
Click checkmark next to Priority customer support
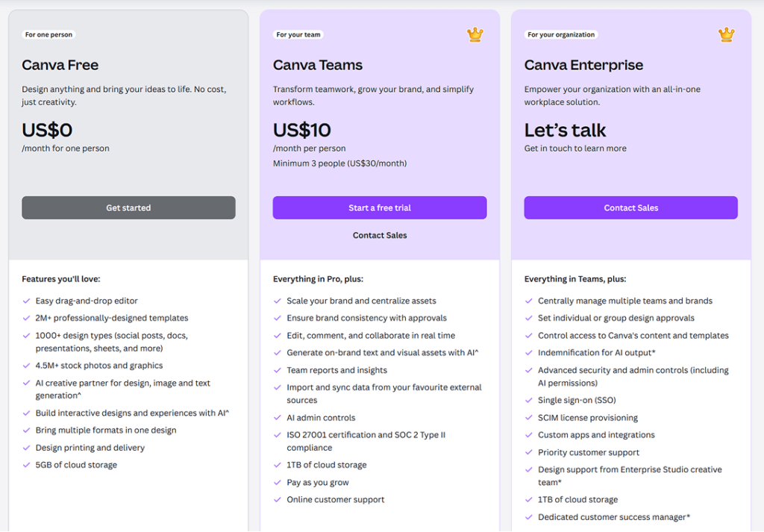pyautogui.click(x=529, y=452)
